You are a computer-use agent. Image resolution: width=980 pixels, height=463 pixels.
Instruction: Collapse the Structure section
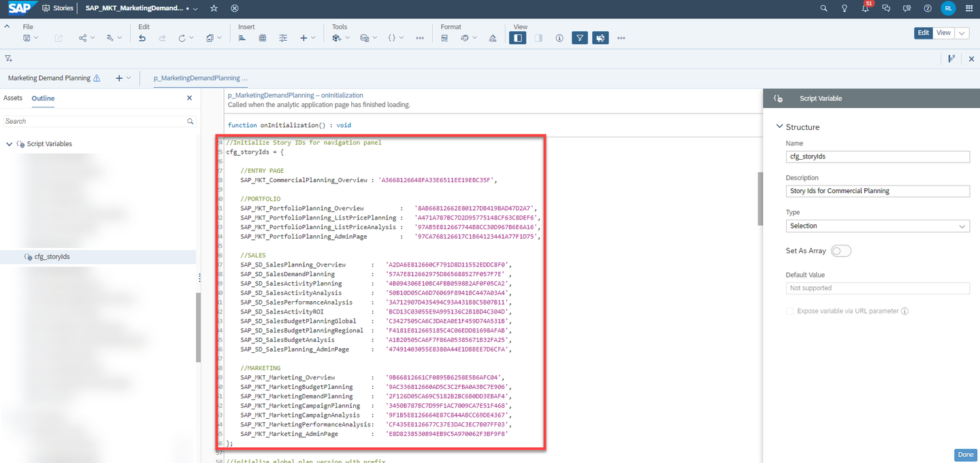tap(779, 127)
